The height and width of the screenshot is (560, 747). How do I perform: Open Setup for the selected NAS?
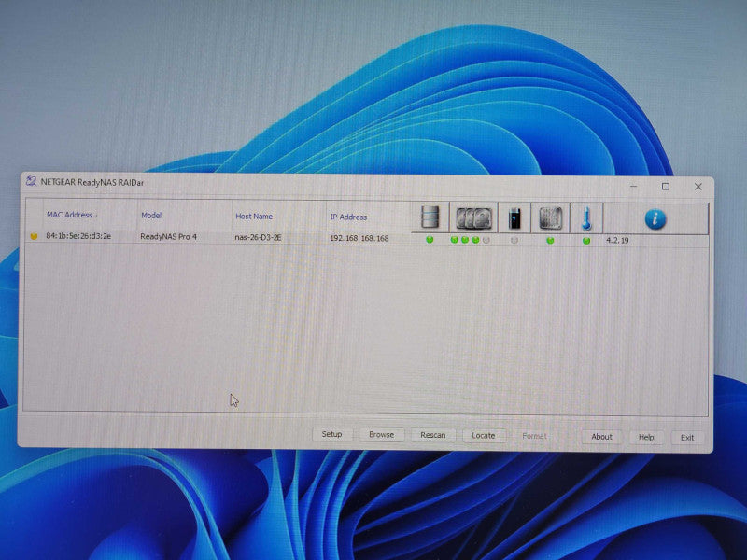[332, 434]
